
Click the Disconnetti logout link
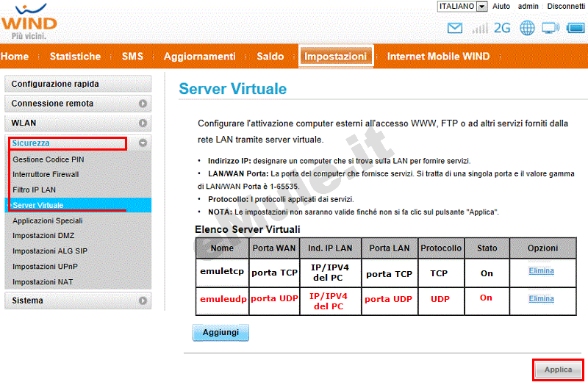(x=566, y=7)
